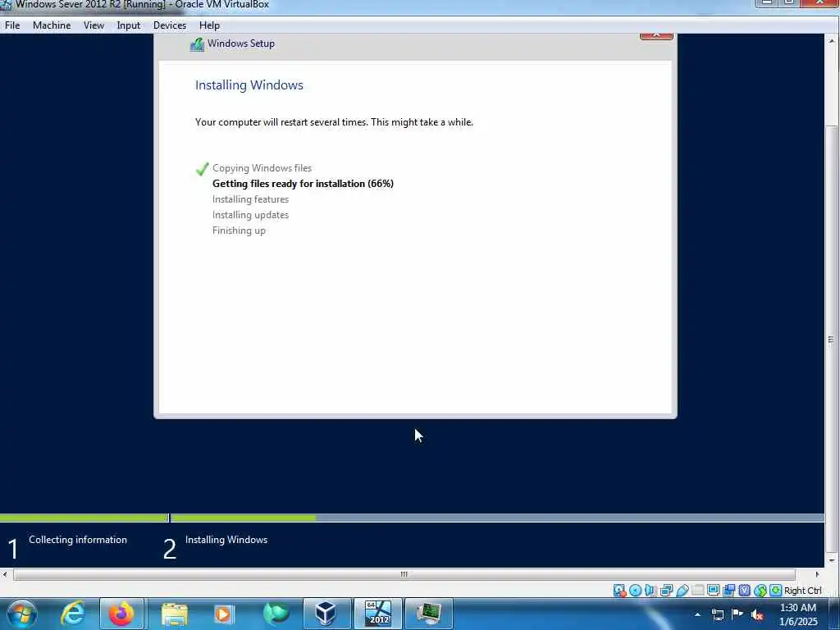Open the clock showing 1:30 AM

coord(797,608)
